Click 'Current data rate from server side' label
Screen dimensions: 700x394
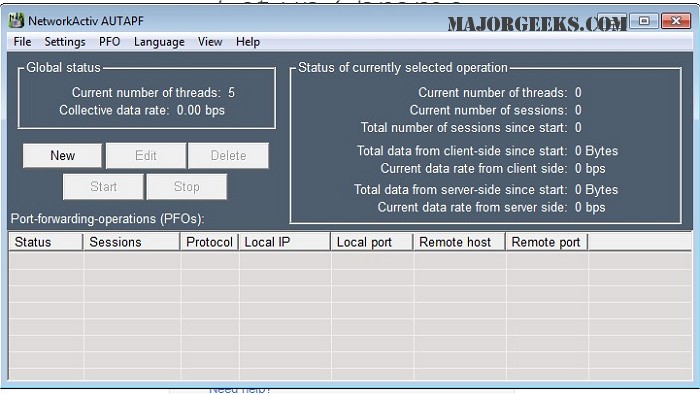(472, 207)
